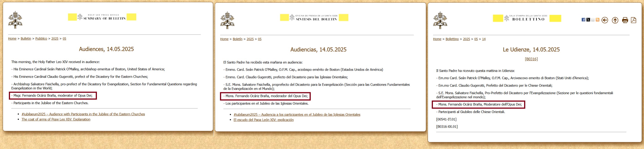
Task: Click 'prefect of the Dicastery for the Eastern Churches' line
Action: point(79,77)
